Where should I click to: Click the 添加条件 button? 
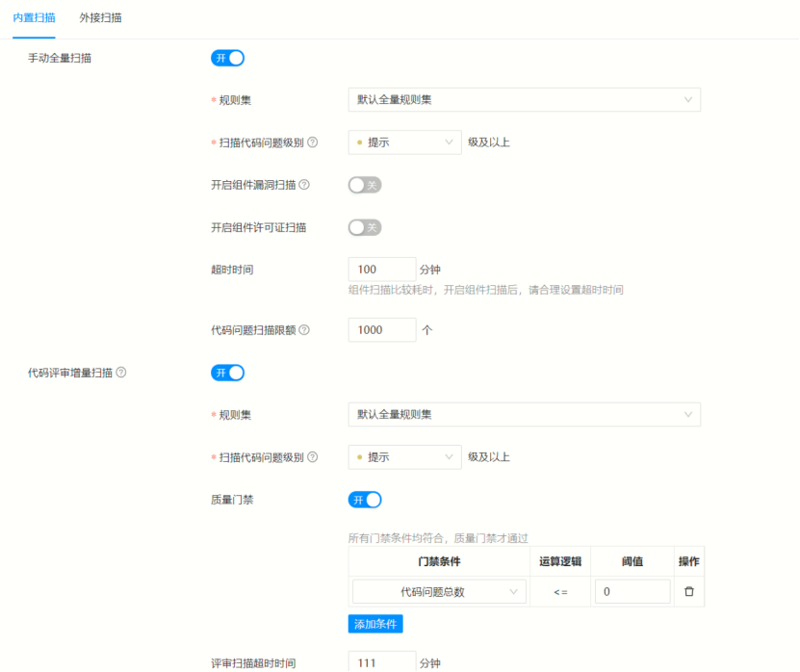point(375,624)
